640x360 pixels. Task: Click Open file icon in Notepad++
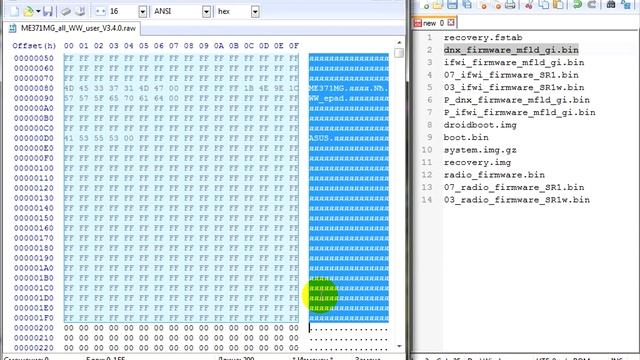point(438,4)
